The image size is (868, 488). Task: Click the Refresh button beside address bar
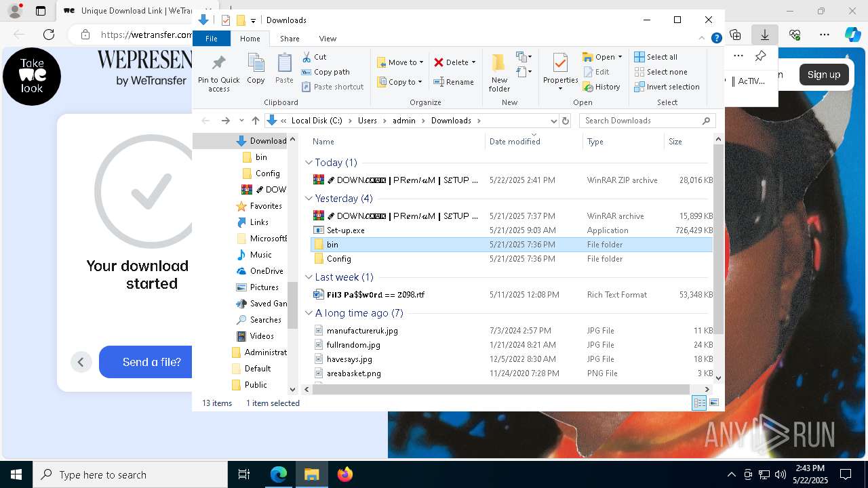pos(566,121)
